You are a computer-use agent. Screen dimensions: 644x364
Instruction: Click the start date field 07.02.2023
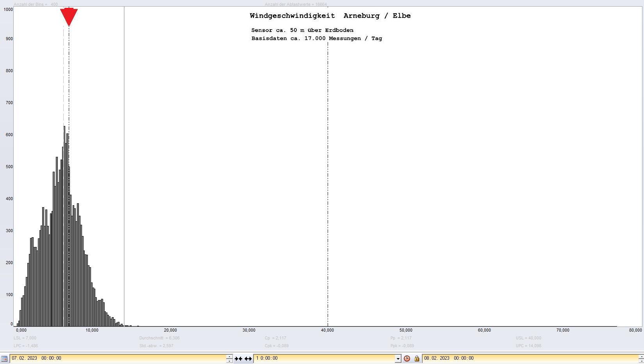[x=117, y=358]
